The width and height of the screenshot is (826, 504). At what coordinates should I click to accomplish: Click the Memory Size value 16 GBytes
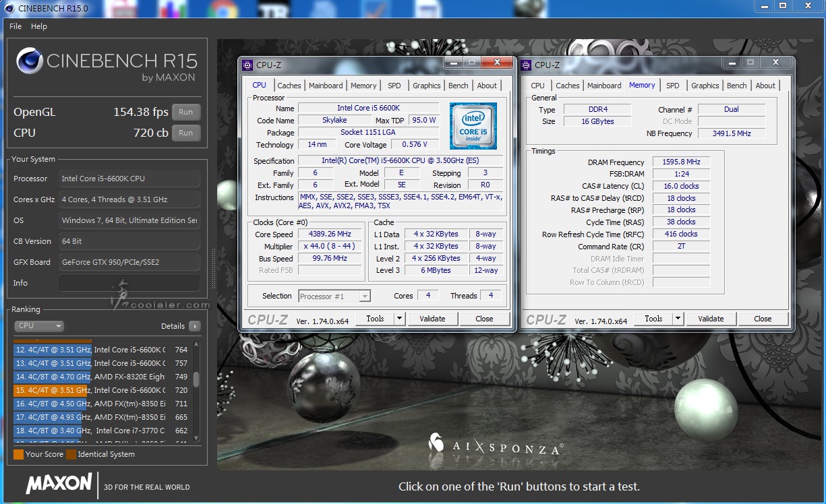(597, 121)
